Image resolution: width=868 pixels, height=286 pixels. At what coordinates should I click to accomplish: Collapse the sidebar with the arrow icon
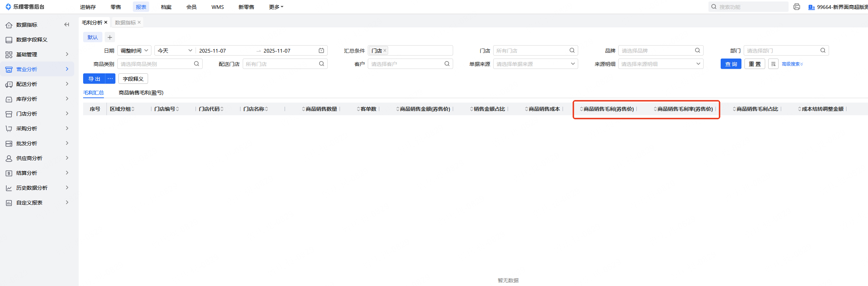(67, 24)
